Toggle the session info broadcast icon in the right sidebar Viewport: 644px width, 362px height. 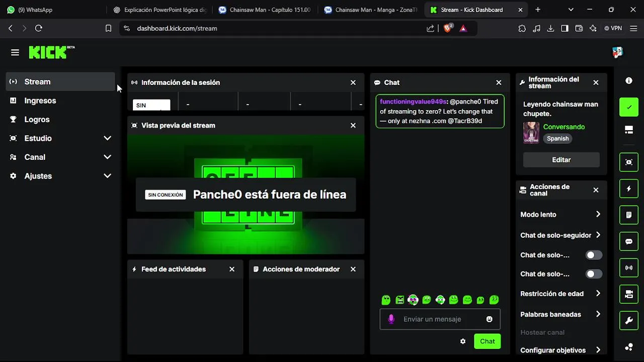tap(629, 268)
